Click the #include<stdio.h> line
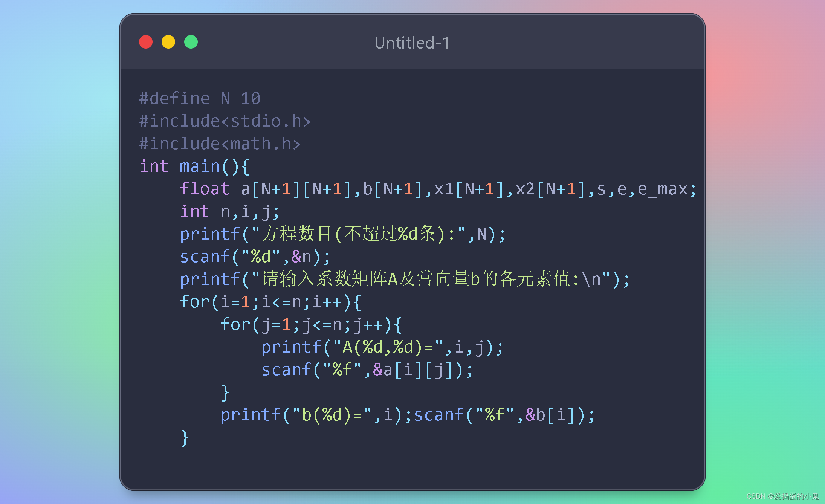Image resolution: width=825 pixels, height=504 pixels. pos(225,121)
